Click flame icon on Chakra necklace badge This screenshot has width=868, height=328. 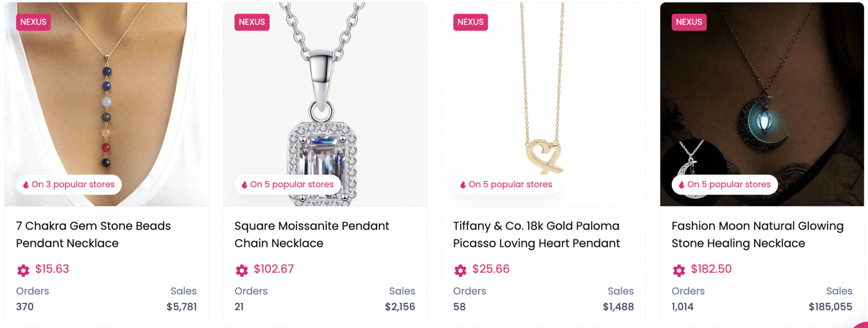point(26,185)
